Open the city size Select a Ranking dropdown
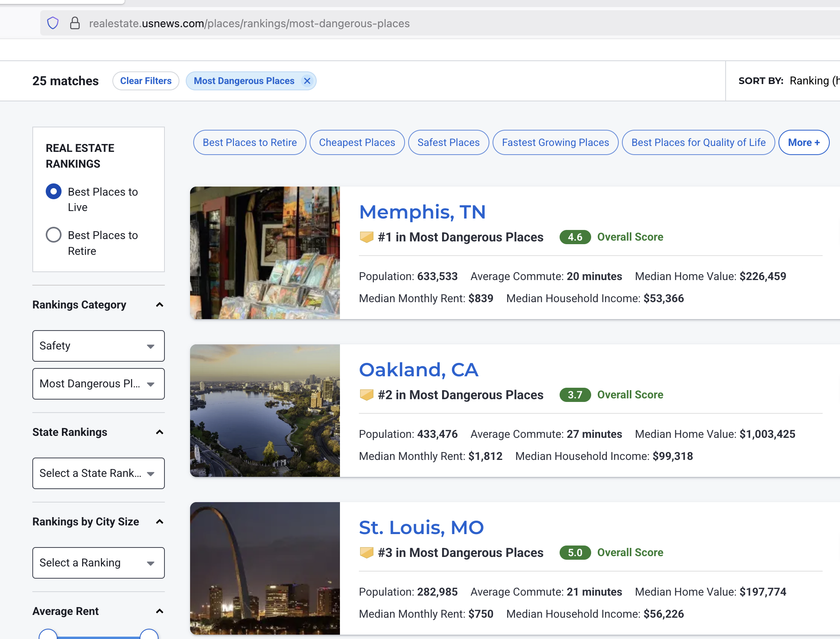This screenshot has width=840, height=639. [x=98, y=563]
